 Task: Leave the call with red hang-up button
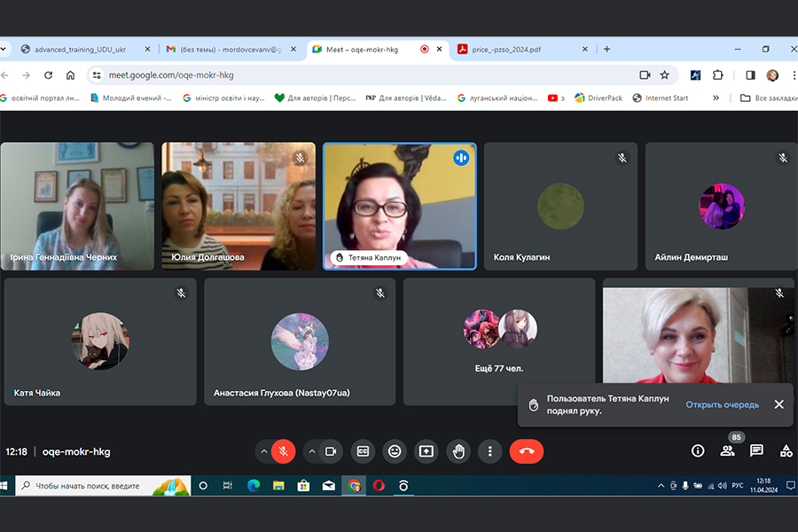[526, 451]
